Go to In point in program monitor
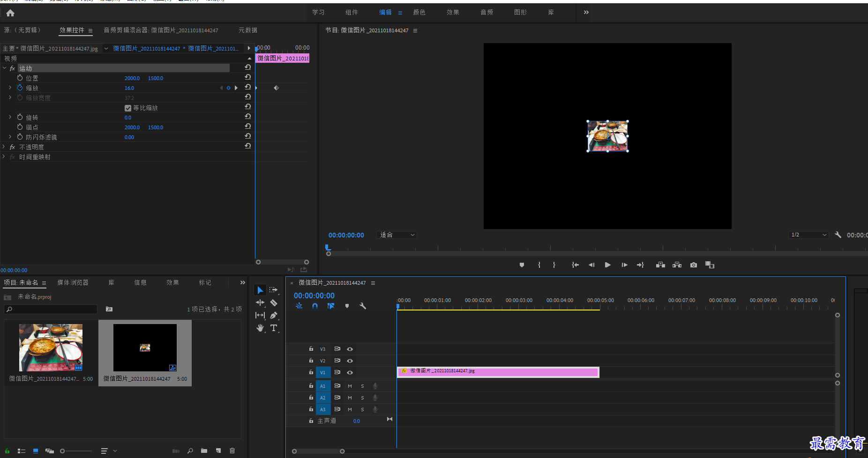 click(x=575, y=265)
